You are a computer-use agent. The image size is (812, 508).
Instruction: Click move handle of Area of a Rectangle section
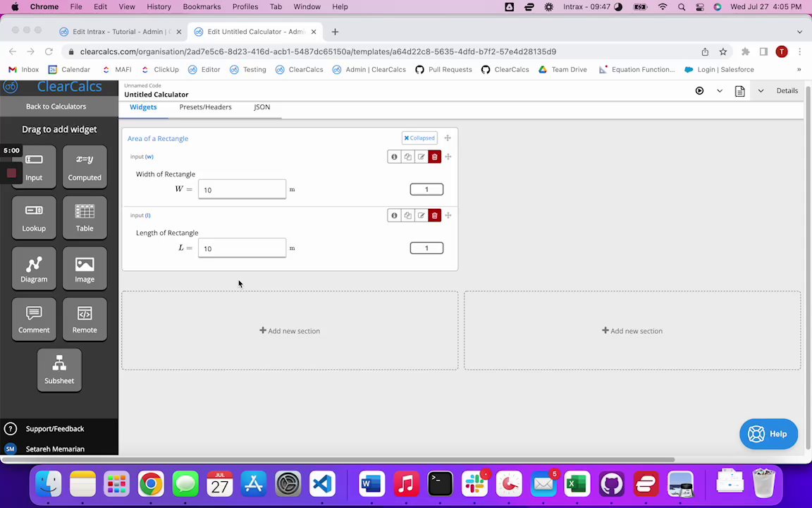pos(448,138)
